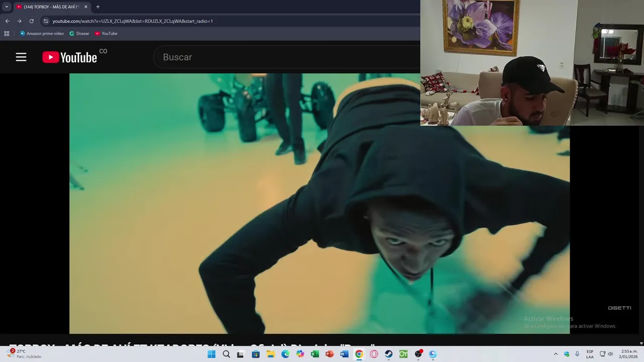
Task: Launch PowerPoint from the taskbar
Action: pos(330,354)
